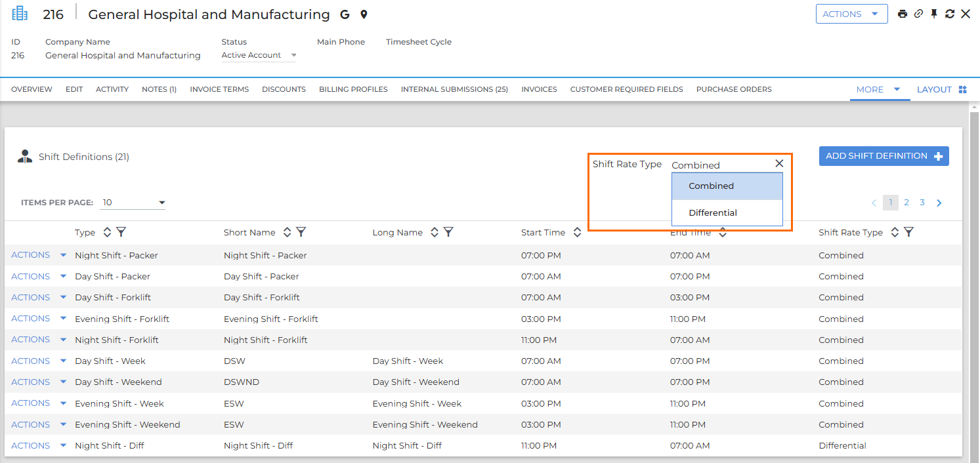
Task: Sort the Long Name column
Action: click(x=434, y=232)
